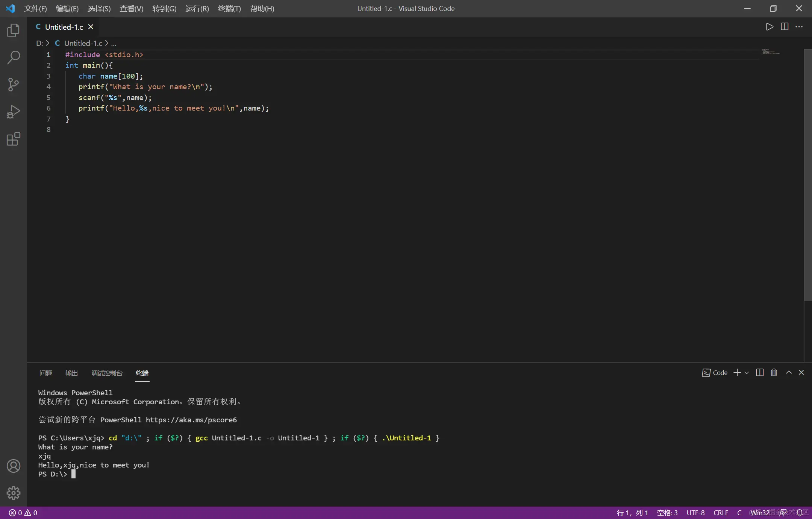Maximize panel size with up chevron
Viewport: 812px width, 519px height.
(789, 372)
